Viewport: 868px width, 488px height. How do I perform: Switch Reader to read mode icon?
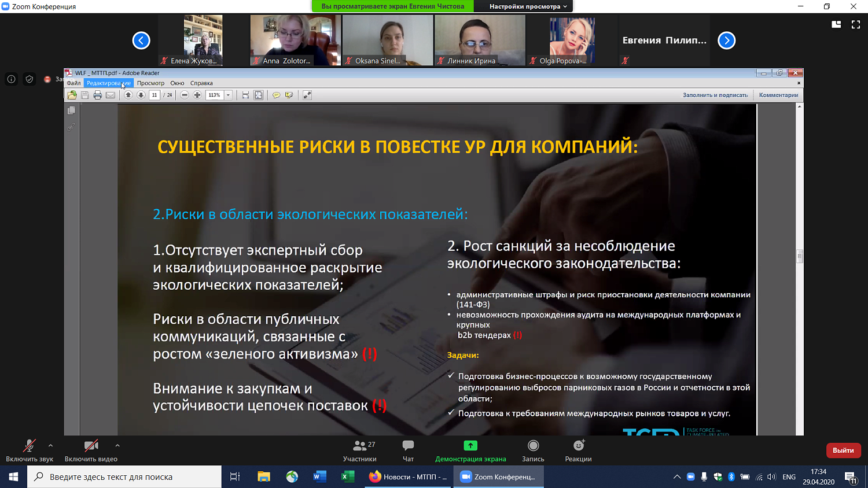pyautogui.click(x=307, y=95)
